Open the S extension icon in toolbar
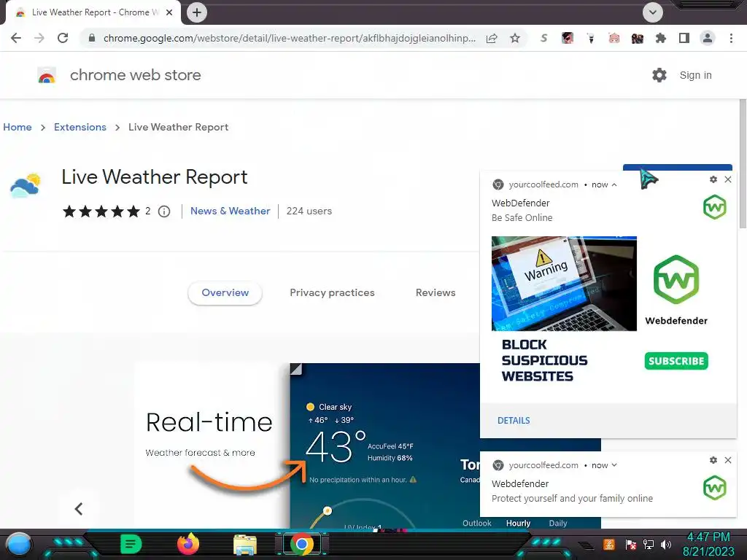 pyautogui.click(x=543, y=38)
